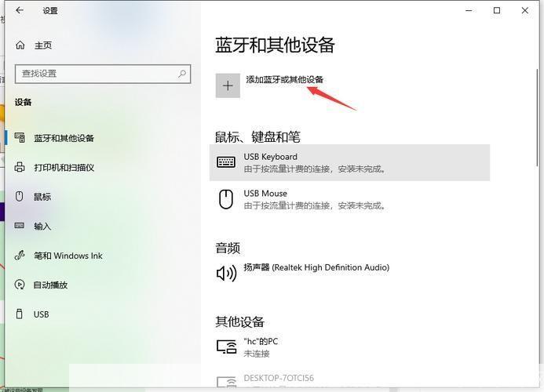Click 添加蓝牙或其他设备 label
Screen dimensions: 544x392
(x=284, y=79)
